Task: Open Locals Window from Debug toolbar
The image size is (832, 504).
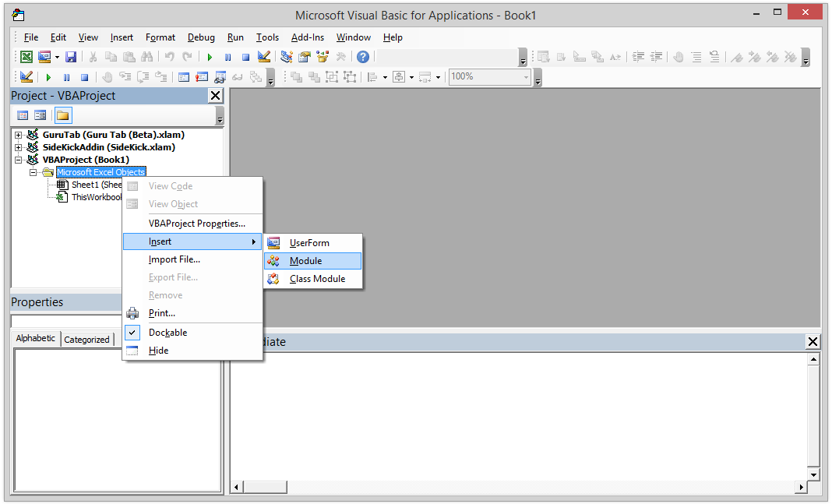Action: [184, 77]
